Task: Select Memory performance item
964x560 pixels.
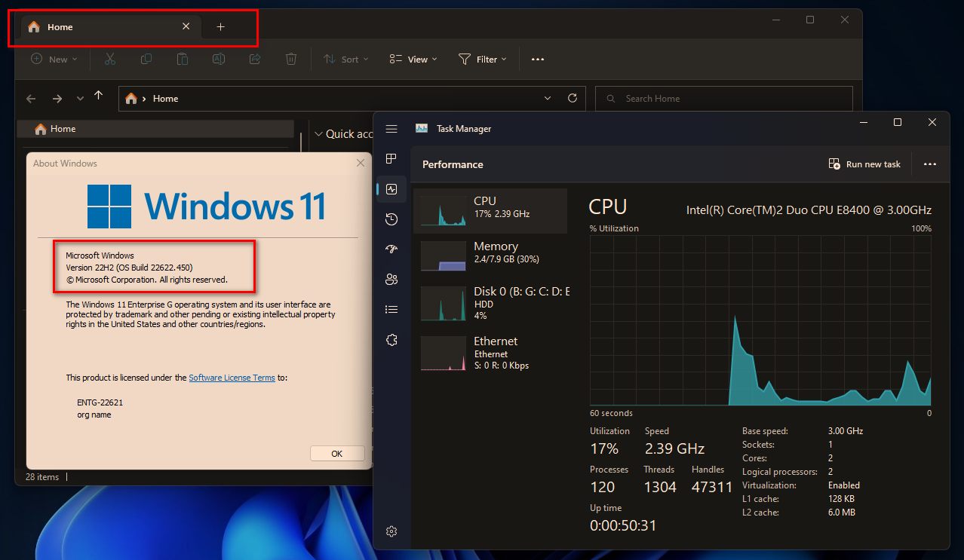Action: click(x=490, y=256)
